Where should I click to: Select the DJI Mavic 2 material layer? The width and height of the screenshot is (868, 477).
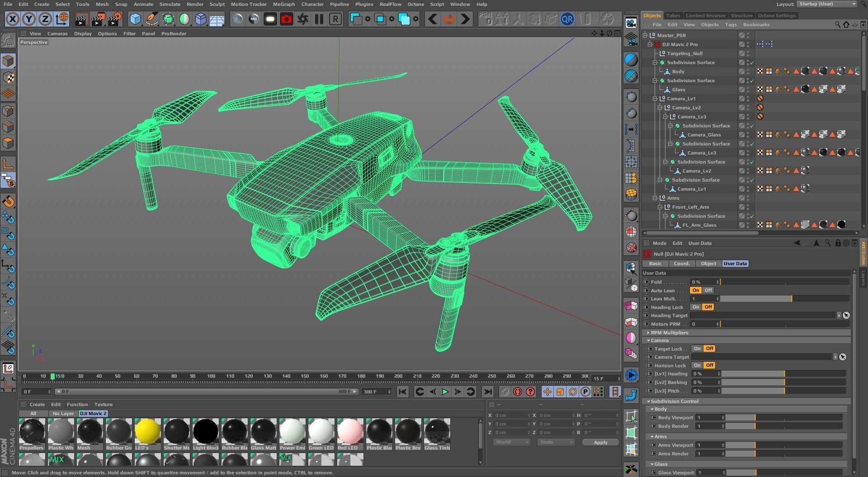[x=93, y=414]
